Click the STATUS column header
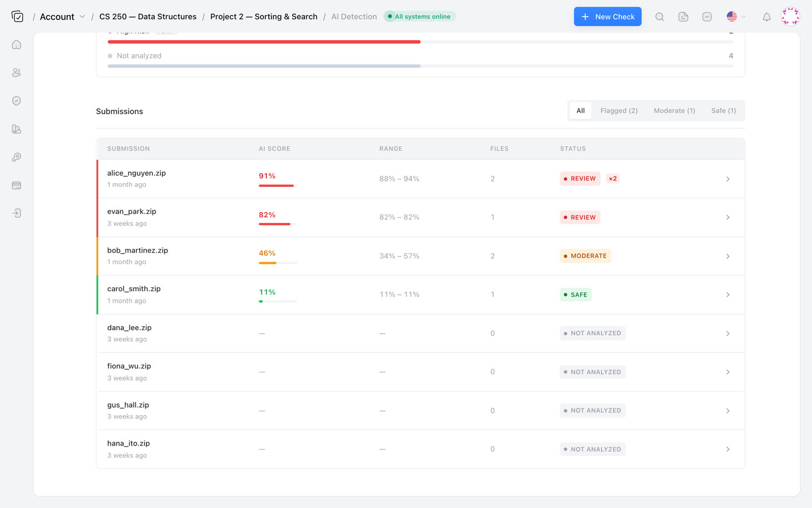812x508 pixels. (573, 149)
